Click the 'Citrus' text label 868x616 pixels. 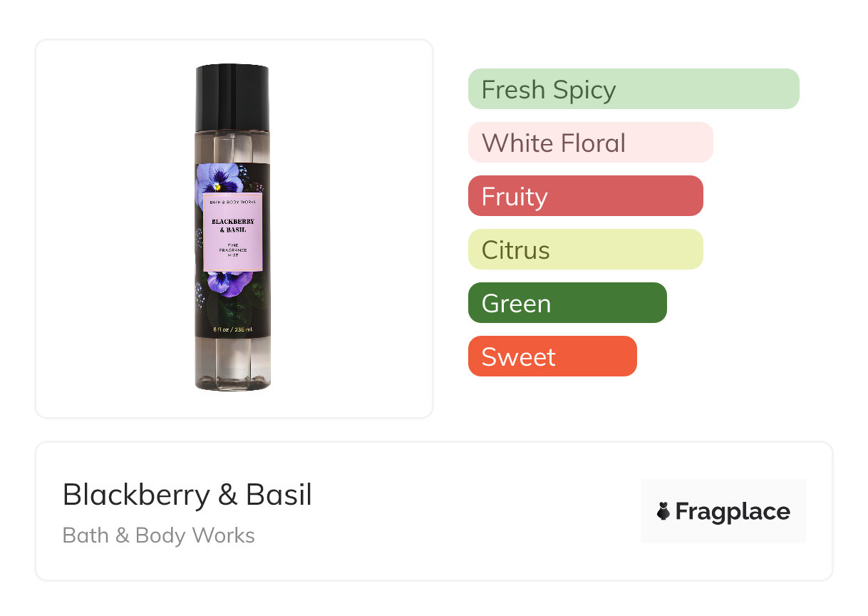pos(516,250)
